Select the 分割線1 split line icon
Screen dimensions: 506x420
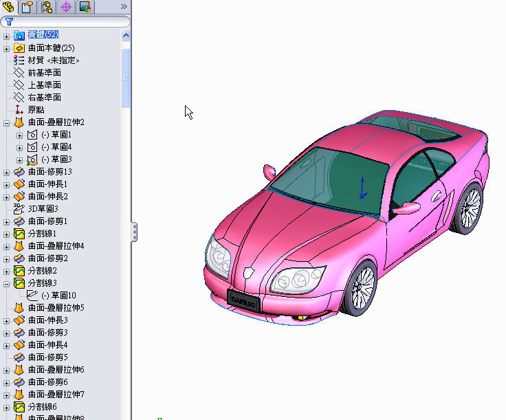tap(19, 234)
